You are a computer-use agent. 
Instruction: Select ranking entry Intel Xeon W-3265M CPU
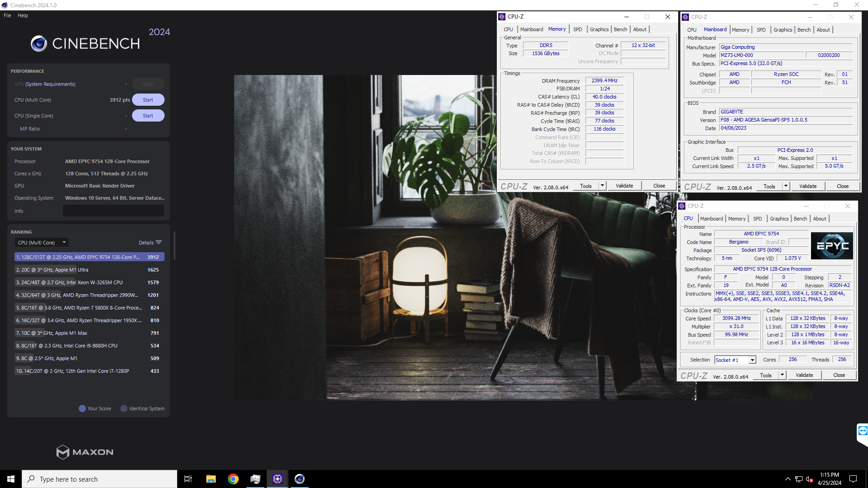pyautogui.click(x=89, y=282)
